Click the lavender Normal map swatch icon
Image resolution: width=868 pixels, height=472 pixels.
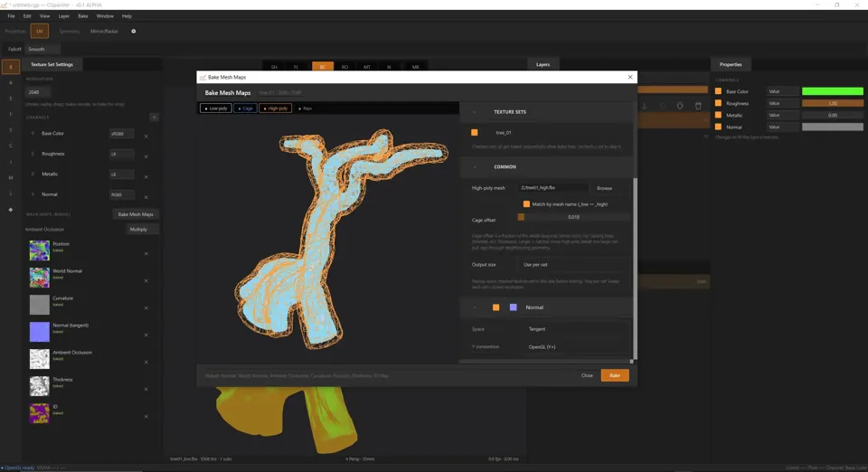point(514,307)
